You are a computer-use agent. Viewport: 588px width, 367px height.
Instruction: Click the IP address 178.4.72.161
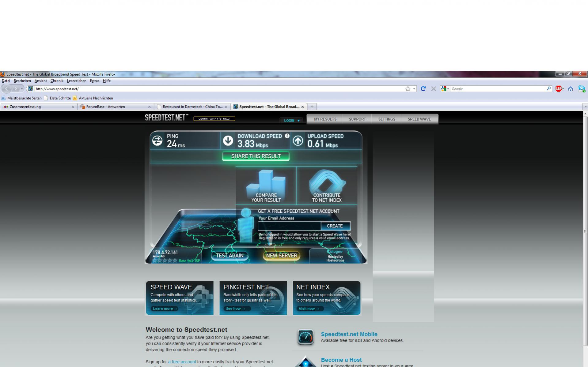165,253
